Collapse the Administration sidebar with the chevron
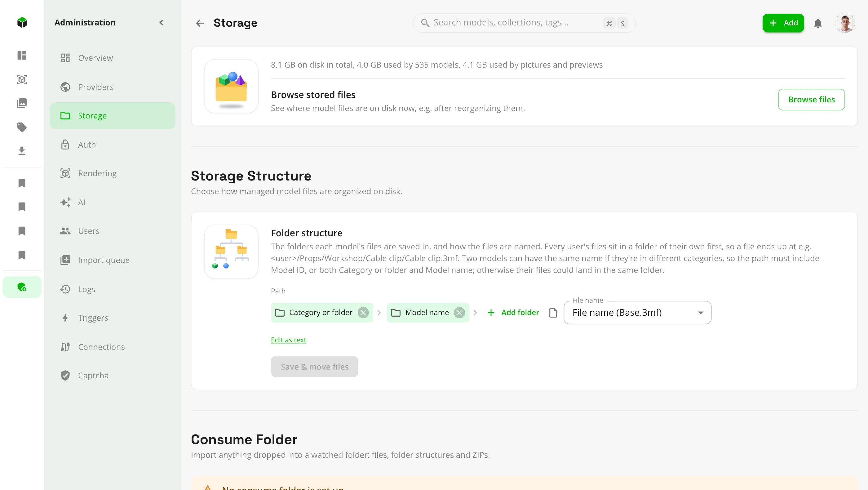The width and height of the screenshot is (868, 490). click(x=162, y=23)
